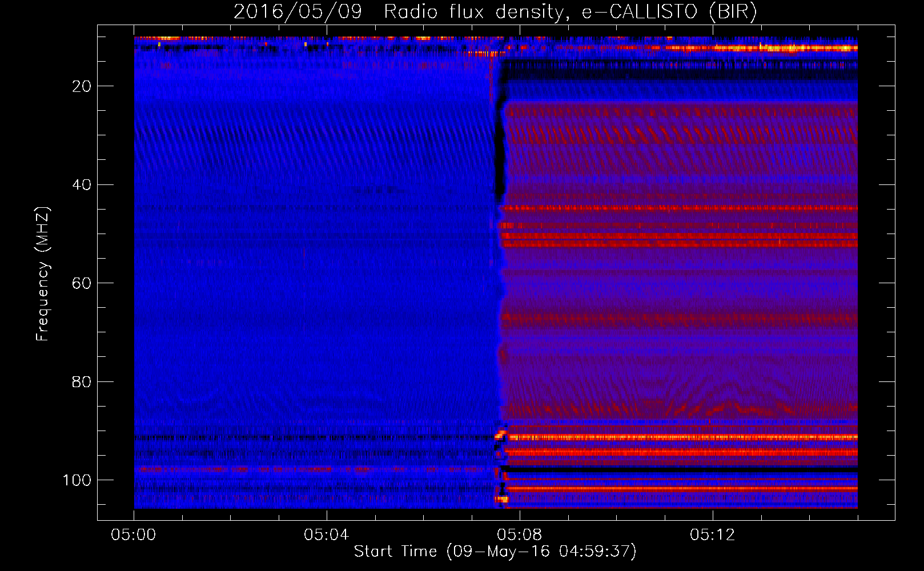Click the 05:04 time tick label

point(327,535)
